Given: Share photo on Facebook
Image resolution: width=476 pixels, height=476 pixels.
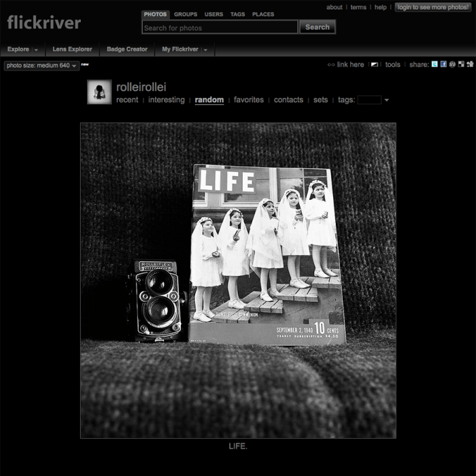Looking at the screenshot, I should coord(443,65).
